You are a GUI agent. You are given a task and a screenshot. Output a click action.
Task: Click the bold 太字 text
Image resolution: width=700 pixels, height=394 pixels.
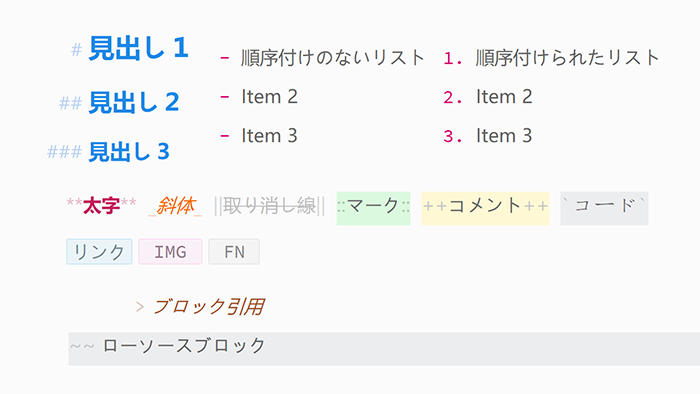click(x=101, y=206)
